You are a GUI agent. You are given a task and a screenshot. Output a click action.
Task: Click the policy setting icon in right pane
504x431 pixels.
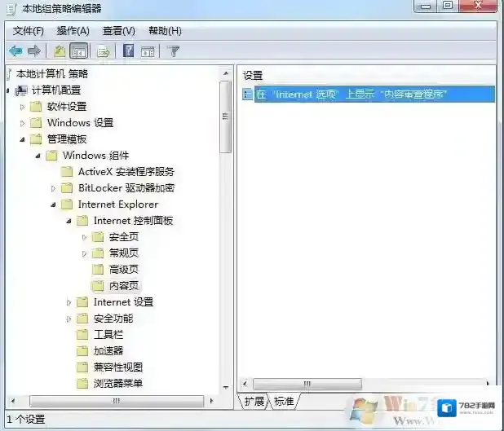tap(247, 94)
